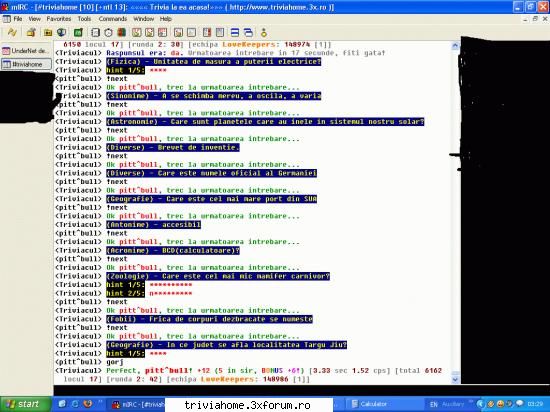Open the Commands menu

[113, 19]
